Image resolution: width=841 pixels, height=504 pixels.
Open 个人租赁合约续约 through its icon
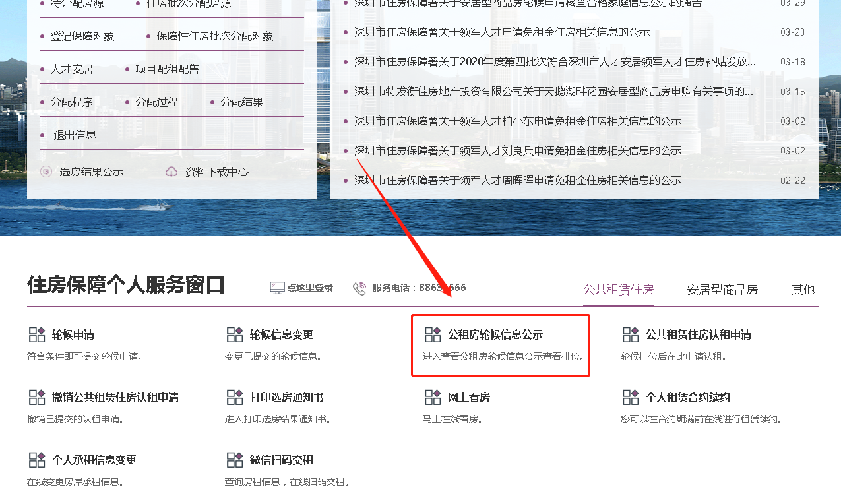point(631,396)
